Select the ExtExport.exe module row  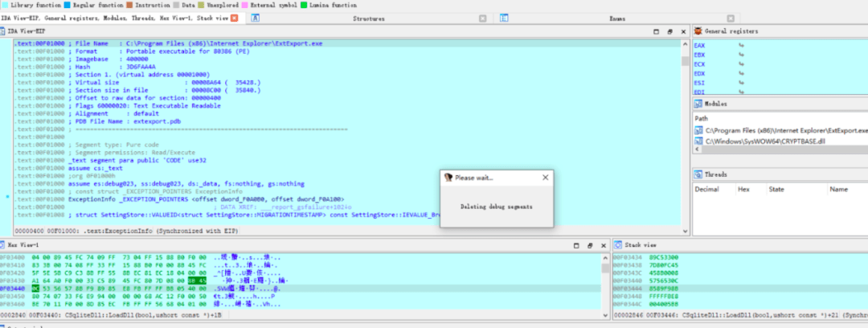(x=781, y=131)
